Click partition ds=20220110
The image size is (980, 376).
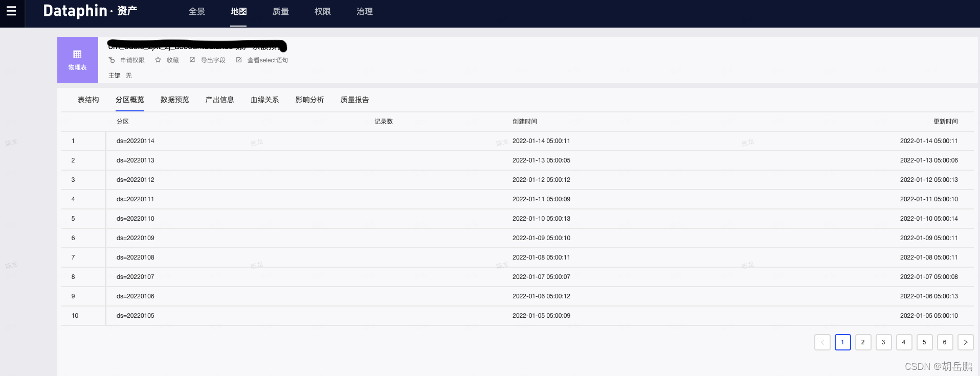pos(136,219)
